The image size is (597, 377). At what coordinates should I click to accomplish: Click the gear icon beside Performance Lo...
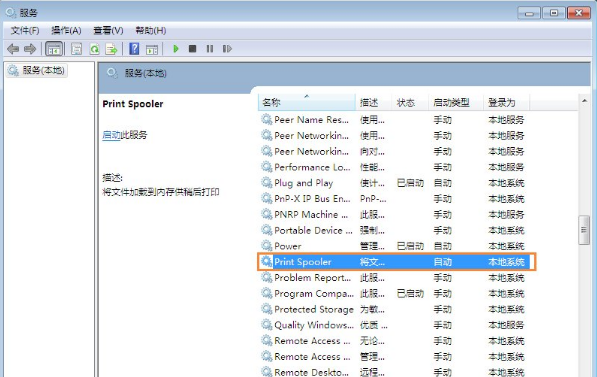267,166
